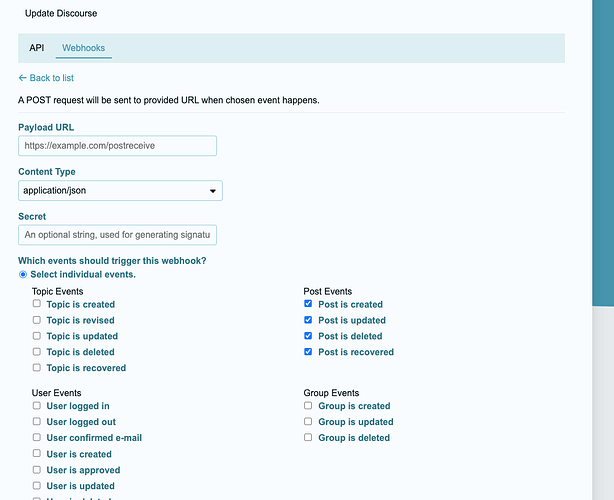Image resolution: width=614 pixels, height=500 pixels.
Task: Check Group is created checkbox
Action: tap(308, 406)
